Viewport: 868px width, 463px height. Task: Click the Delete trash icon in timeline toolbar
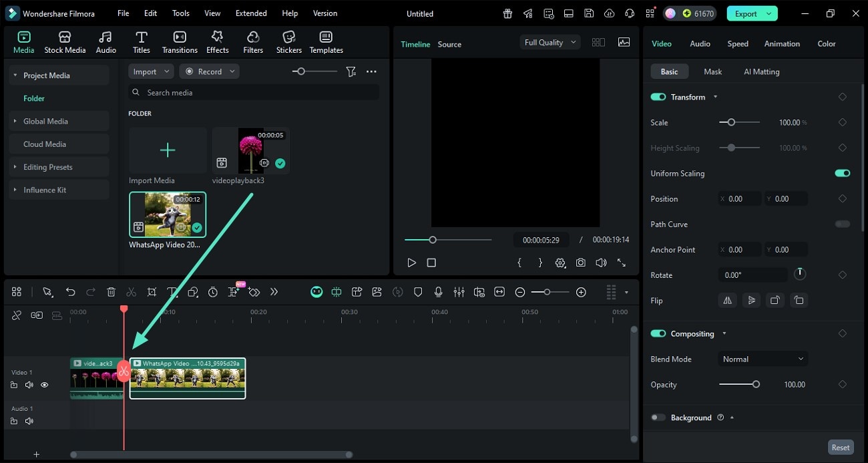click(111, 292)
